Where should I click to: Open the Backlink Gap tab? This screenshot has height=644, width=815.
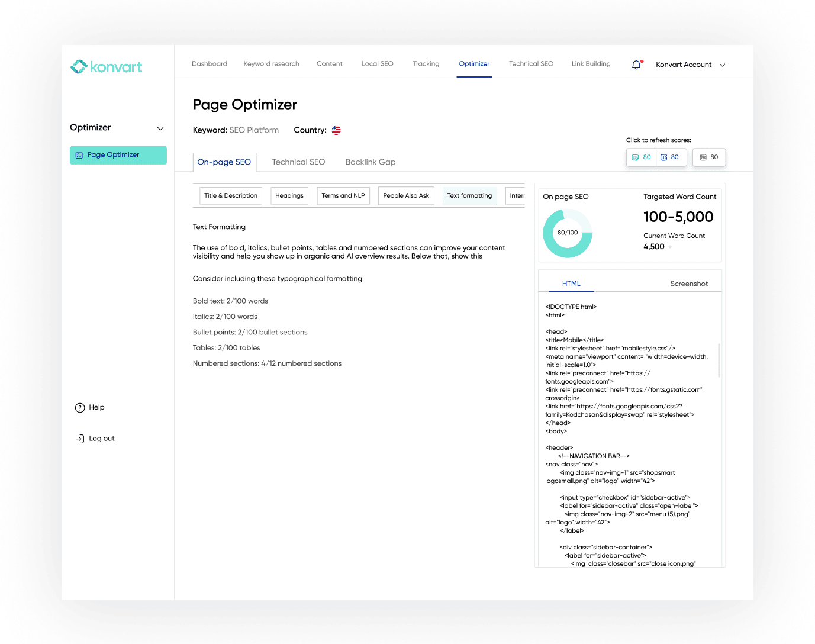click(x=370, y=162)
